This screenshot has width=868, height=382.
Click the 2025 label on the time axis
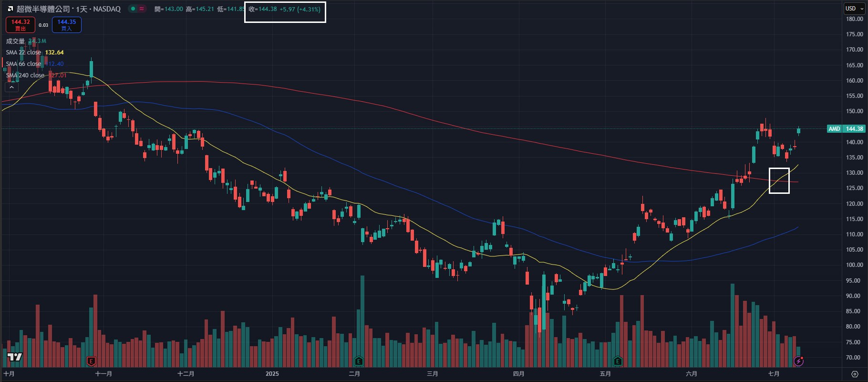pos(272,374)
